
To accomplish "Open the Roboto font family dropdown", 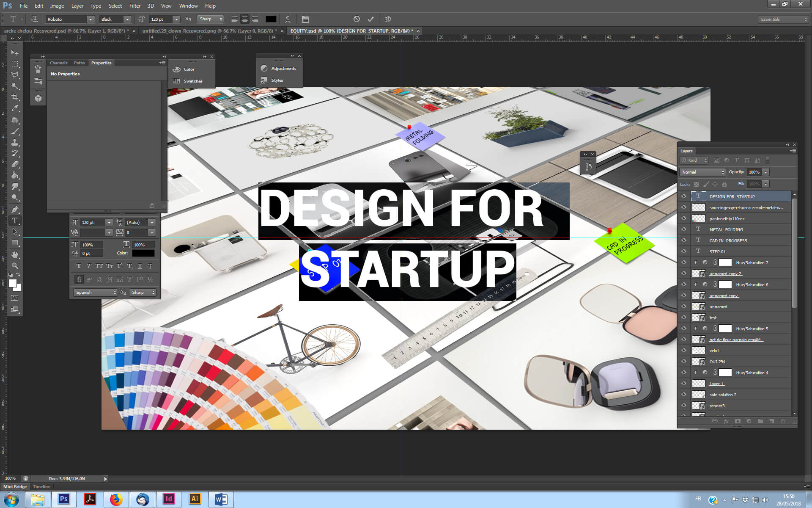I will pyautogui.click(x=91, y=19).
